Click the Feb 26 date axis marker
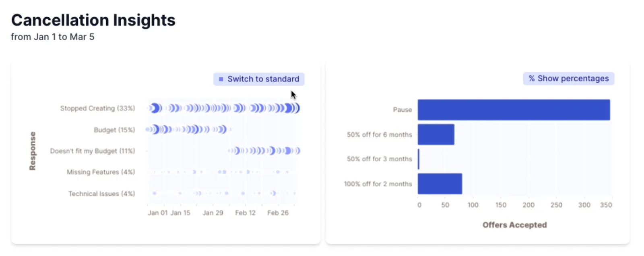The image size is (644, 256). [x=278, y=213]
